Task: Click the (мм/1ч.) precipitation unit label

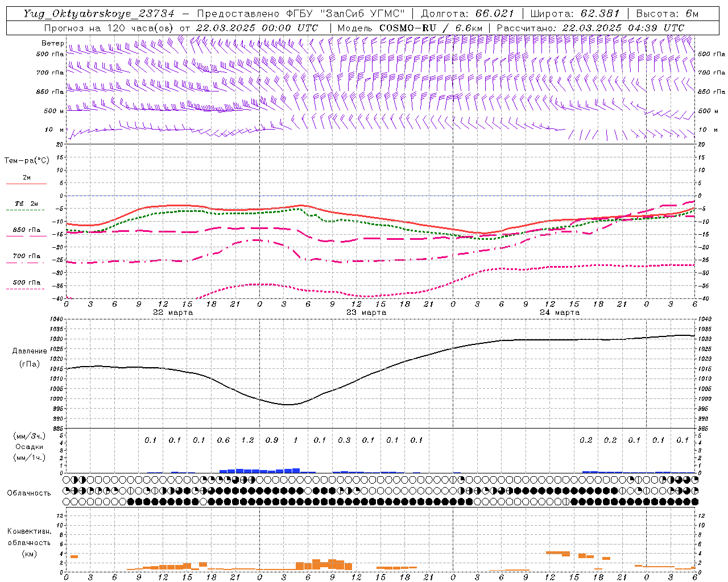Action: tap(30, 458)
